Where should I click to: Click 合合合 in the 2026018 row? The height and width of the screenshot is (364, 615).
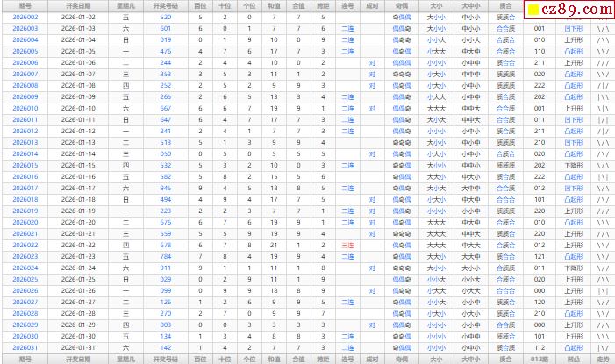pos(505,200)
